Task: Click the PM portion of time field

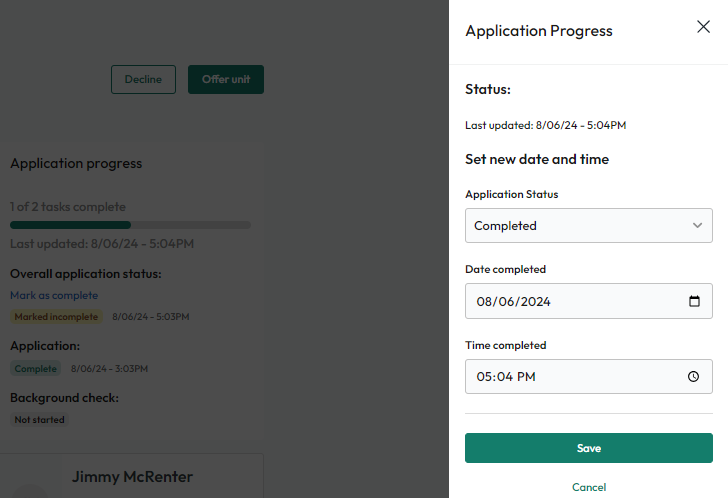Action: pyautogui.click(x=526, y=376)
